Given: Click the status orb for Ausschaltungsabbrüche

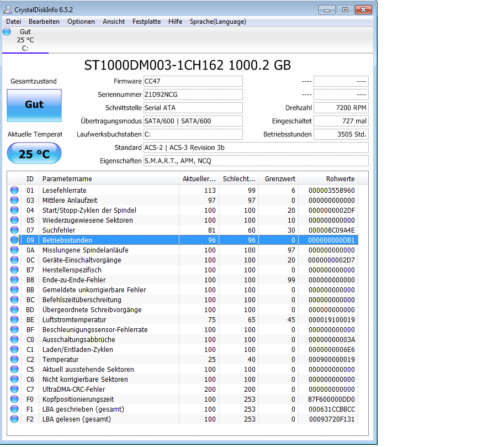Looking at the screenshot, I should click(14, 339).
